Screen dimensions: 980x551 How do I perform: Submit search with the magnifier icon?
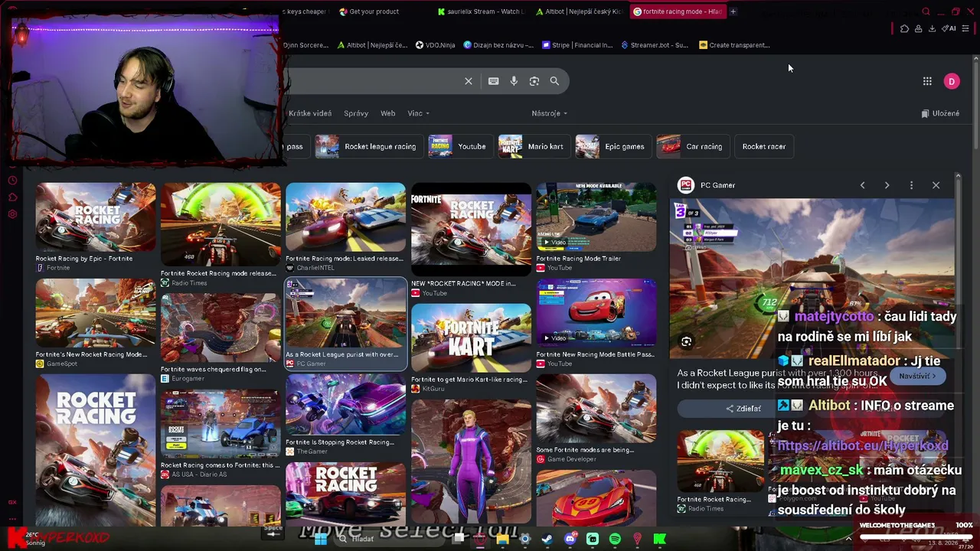(x=554, y=81)
